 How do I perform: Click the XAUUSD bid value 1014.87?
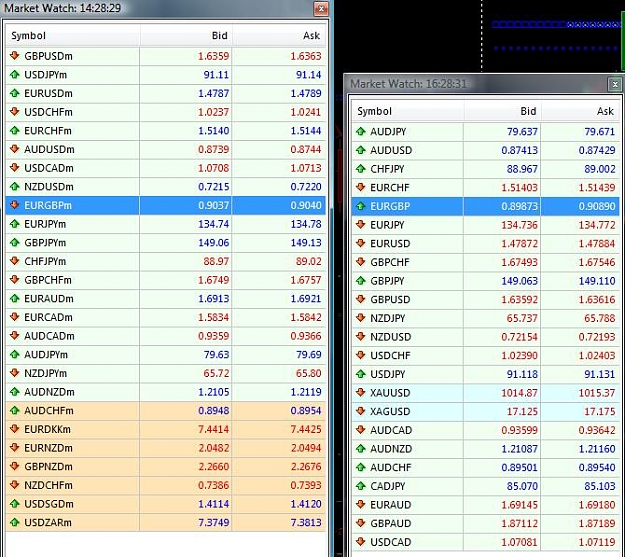point(519,393)
